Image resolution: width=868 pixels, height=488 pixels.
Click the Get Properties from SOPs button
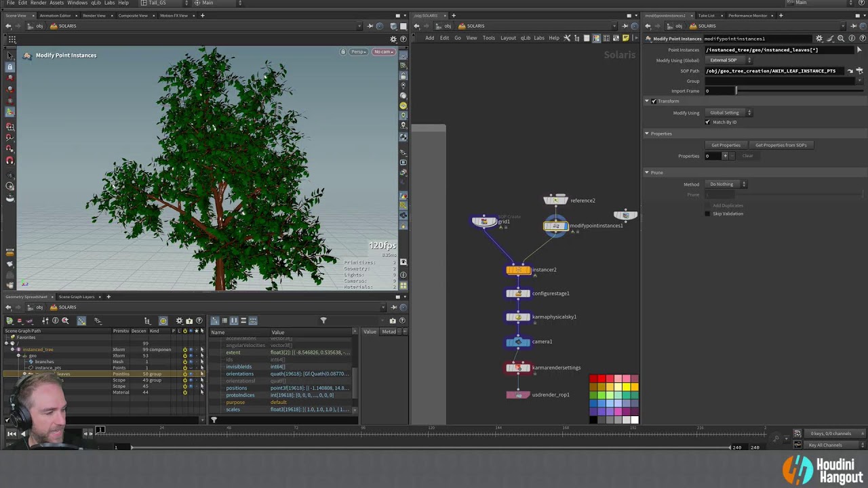point(781,145)
